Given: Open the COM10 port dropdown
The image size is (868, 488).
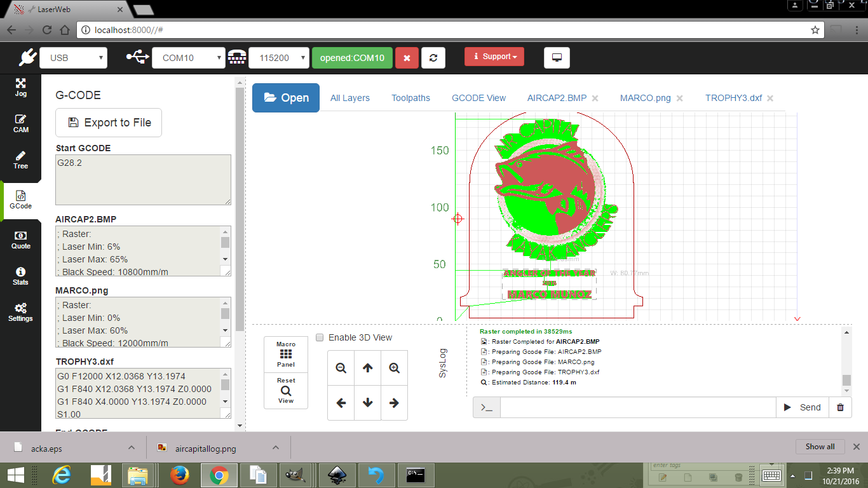Looking at the screenshot, I should (x=189, y=58).
